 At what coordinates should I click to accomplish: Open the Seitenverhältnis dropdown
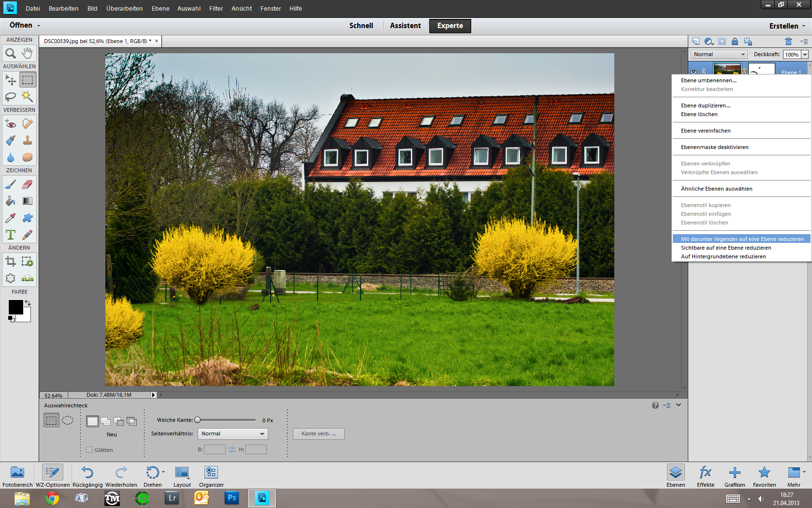[x=232, y=434]
